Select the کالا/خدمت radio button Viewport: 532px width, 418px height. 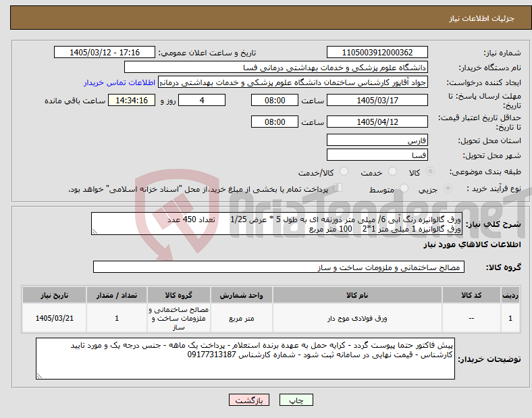(x=344, y=172)
